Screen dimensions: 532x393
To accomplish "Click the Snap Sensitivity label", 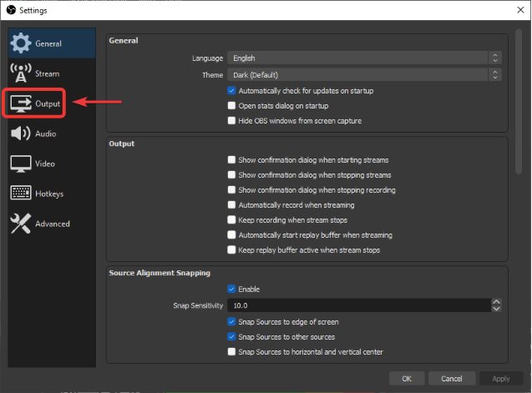I will click(x=198, y=305).
